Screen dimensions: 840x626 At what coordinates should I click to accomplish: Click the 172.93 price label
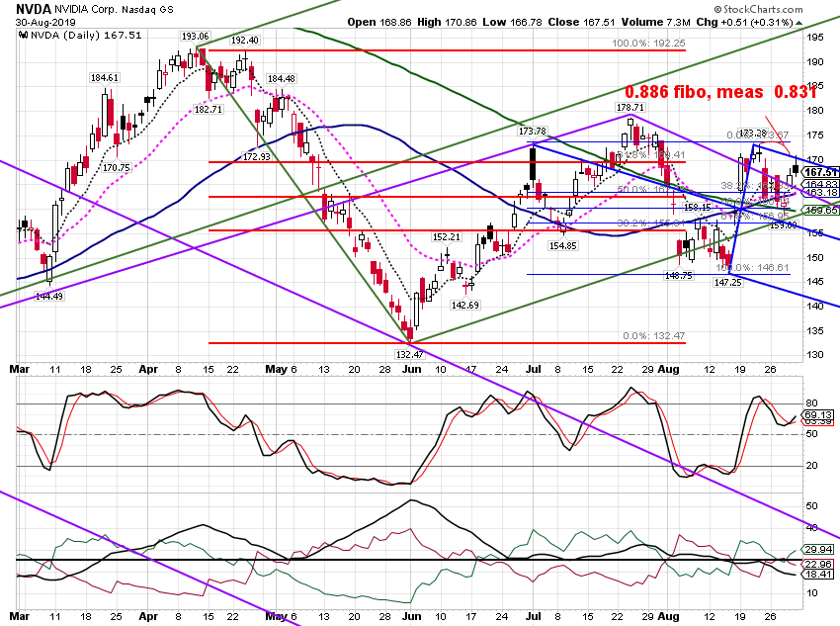click(257, 156)
